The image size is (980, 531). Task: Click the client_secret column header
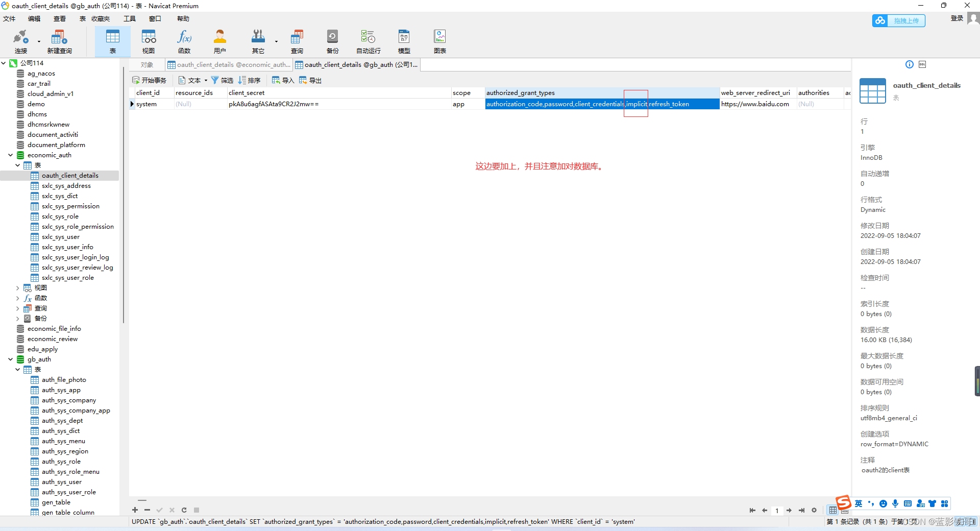(x=339, y=93)
